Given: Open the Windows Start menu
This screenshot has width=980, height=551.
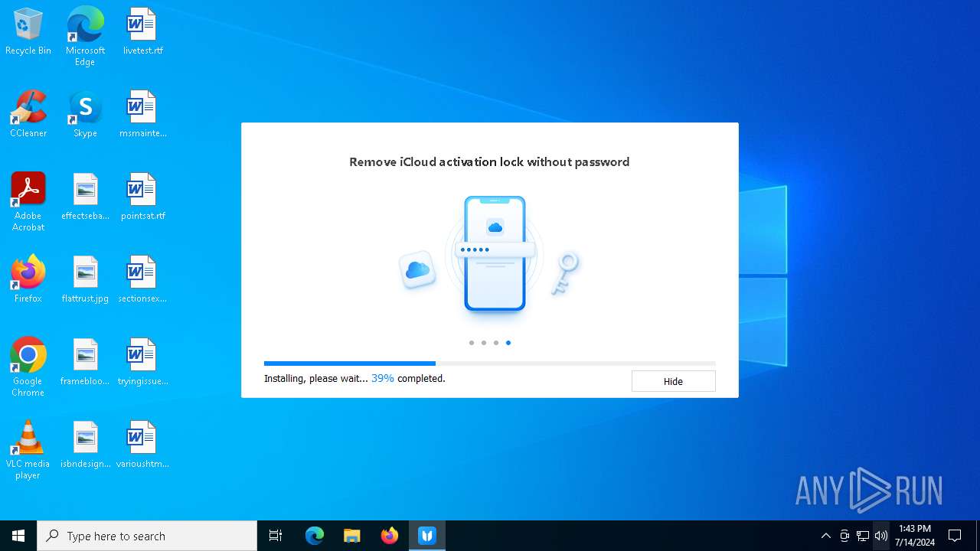Looking at the screenshot, I should (x=18, y=536).
